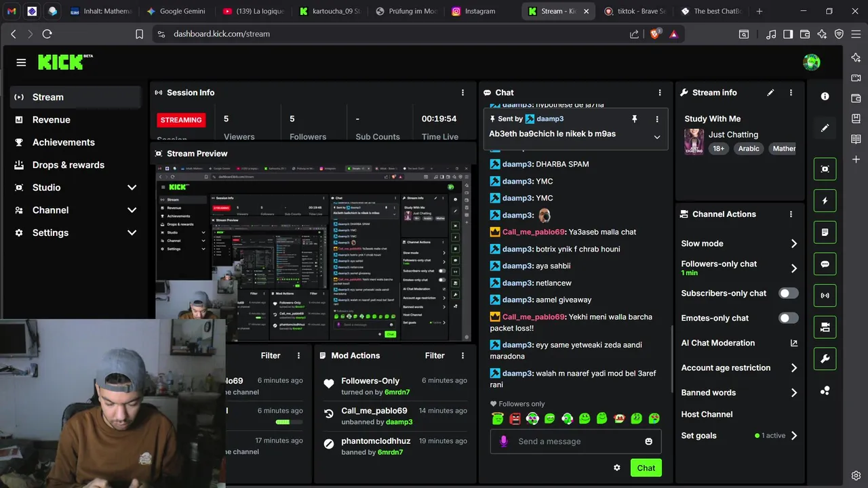
Task: Click the purple microphone icon in message box
Action: [503, 441]
